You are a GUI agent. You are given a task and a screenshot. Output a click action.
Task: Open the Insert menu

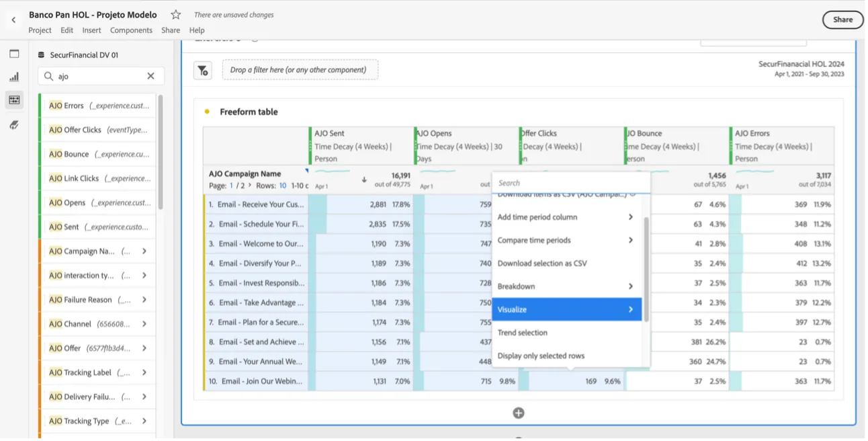(91, 30)
